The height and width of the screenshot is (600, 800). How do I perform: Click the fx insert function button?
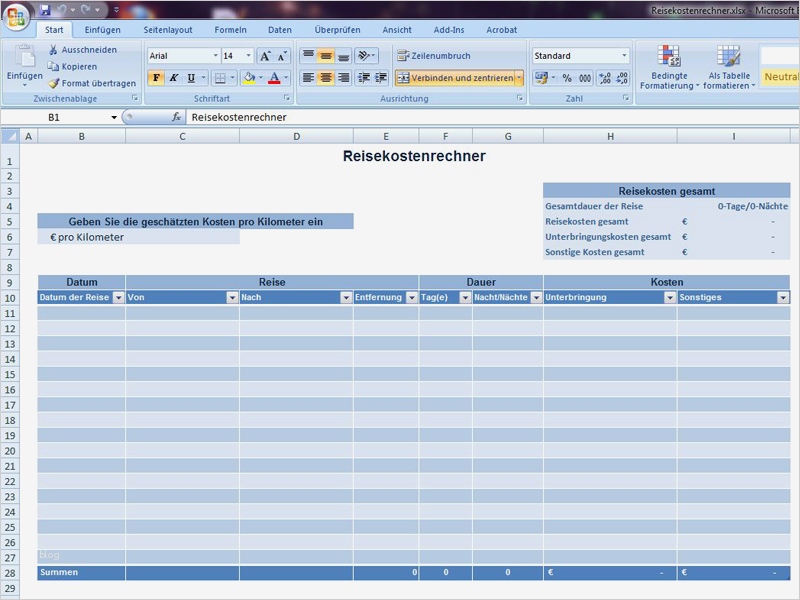[x=176, y=117]
